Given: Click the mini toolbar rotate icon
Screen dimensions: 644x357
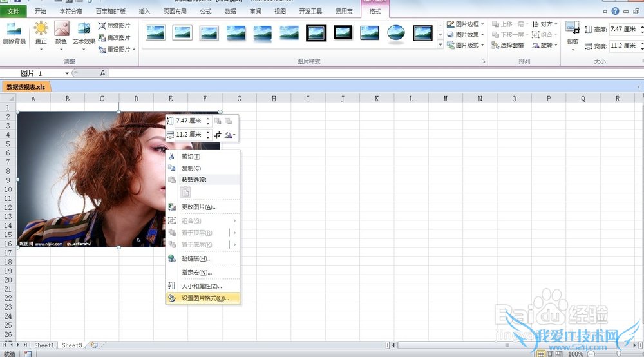Looking at the screenshot, I should pyautogui.click(x=229, y=135).
